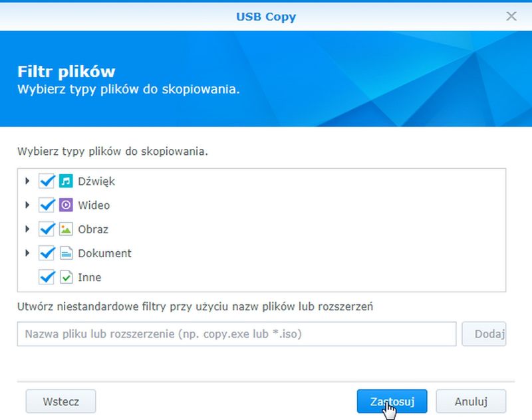532x420 pixels.
Task: Cancel with the Anuluj button
Action: click(471, 401)
